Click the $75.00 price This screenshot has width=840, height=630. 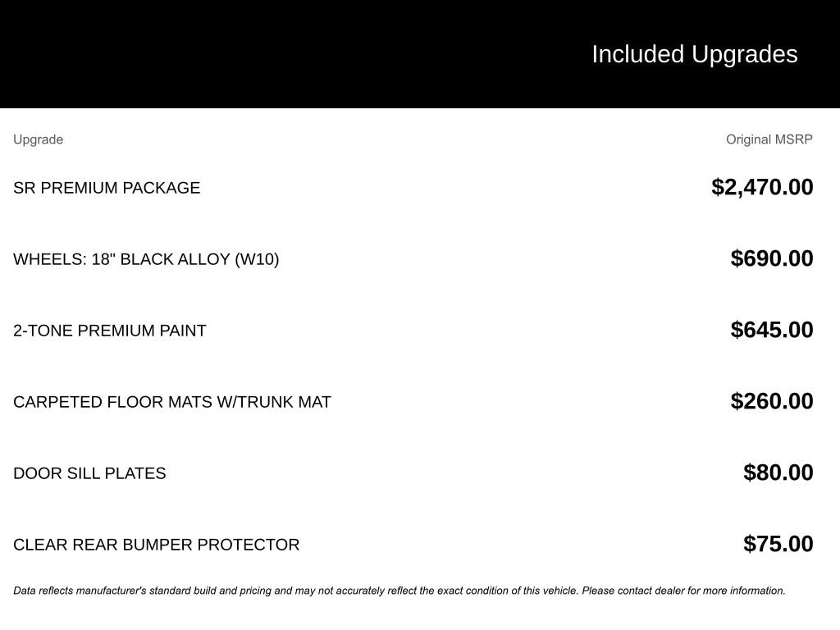[778, 544]
